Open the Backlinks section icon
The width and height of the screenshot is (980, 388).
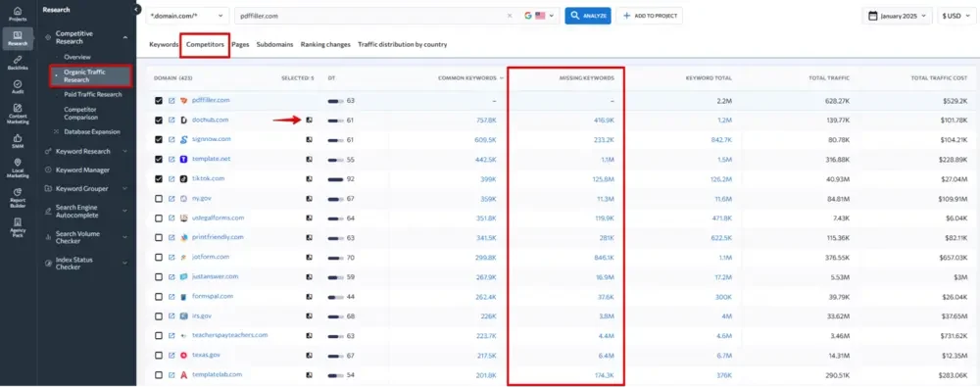click(x=18, y=63)
